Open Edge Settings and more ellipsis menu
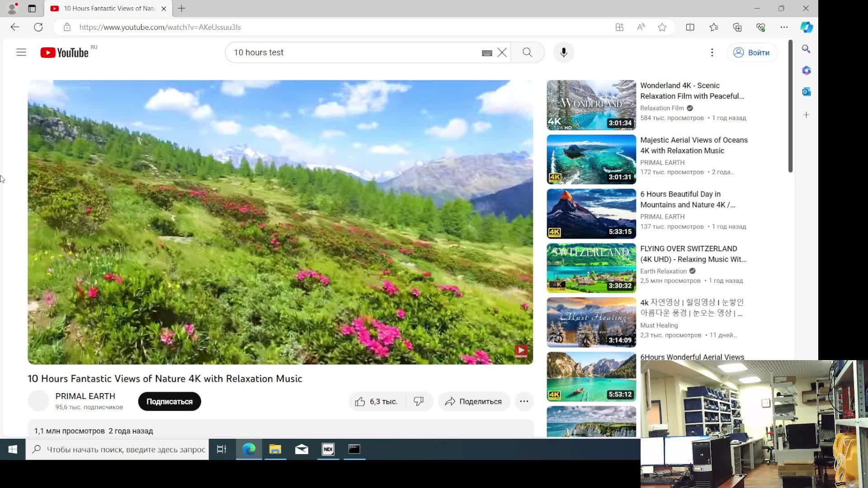Viewport: 868px width, 488px height. click(x=784, y=27)
